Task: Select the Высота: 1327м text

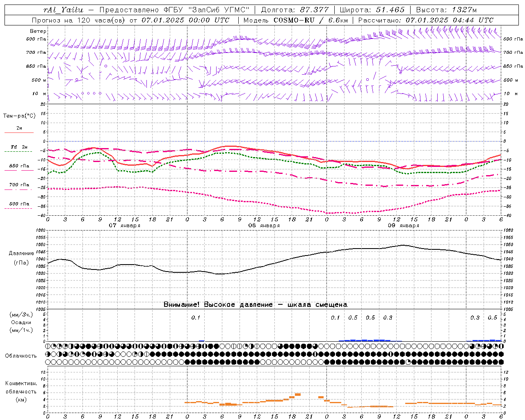Action: coord(446,10)
